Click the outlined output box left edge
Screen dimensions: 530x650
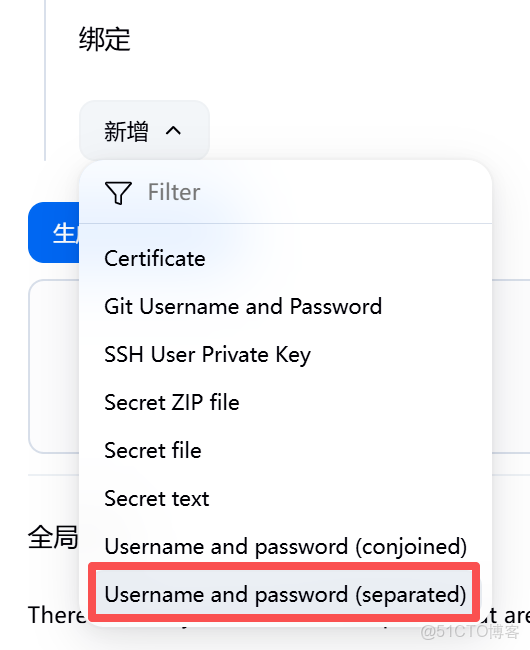[53, 366]
